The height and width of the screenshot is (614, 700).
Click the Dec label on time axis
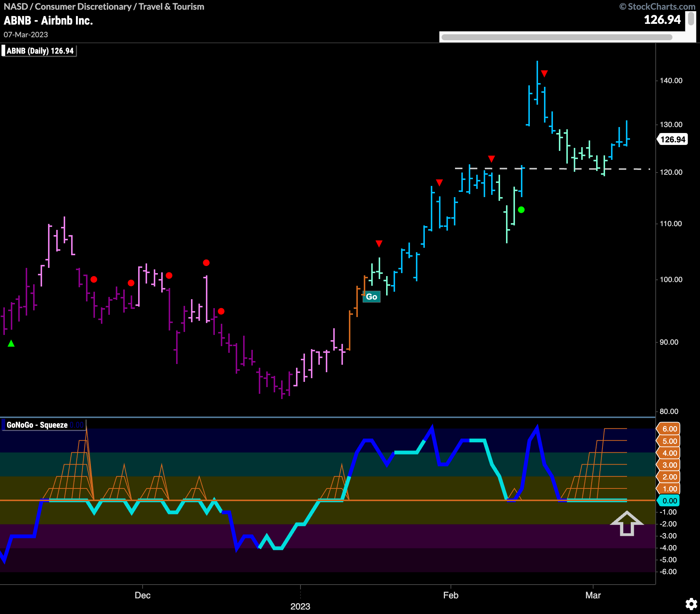pos(143,595)
